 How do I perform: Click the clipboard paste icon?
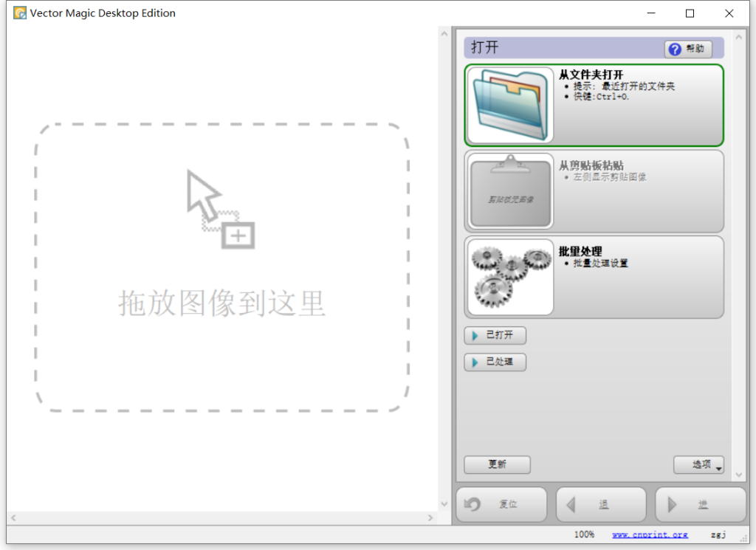(510, 191)
